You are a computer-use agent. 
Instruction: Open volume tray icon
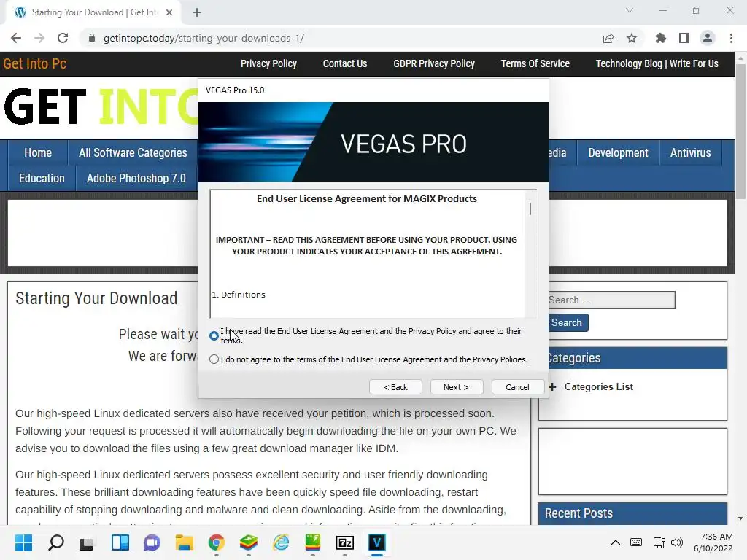tap(677, 542)
